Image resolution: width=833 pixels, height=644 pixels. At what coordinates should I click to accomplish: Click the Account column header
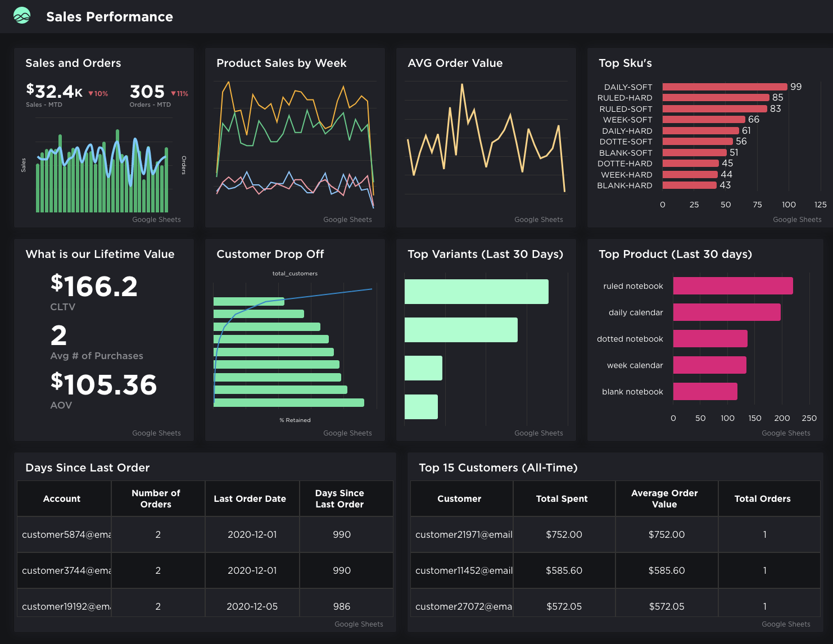(x=62, y=498)
